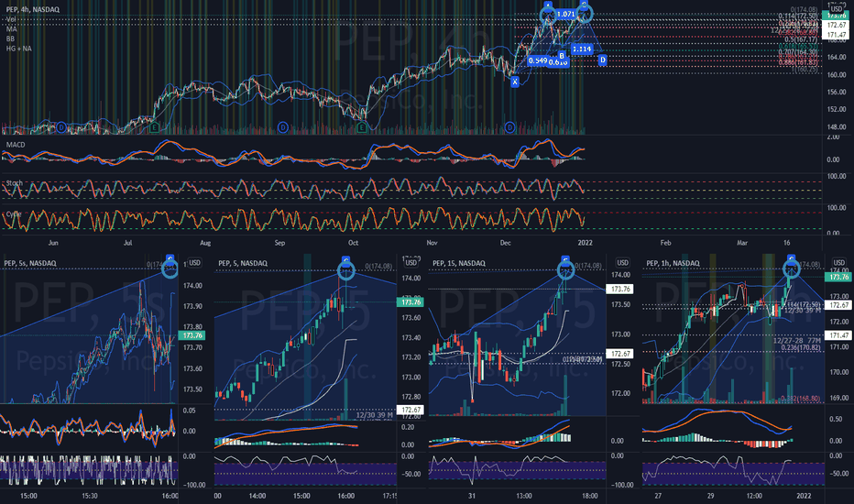Screen dimensions: 854x504
Task: Select the MA indicator legend
Action: click(x=11, y=29)
